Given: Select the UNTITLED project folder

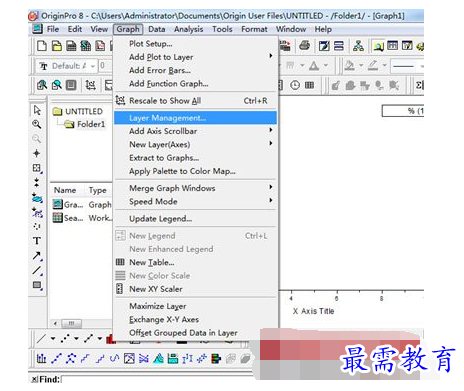Looking at the screenshot, I should pyautogui.click(x=78, y=111).
